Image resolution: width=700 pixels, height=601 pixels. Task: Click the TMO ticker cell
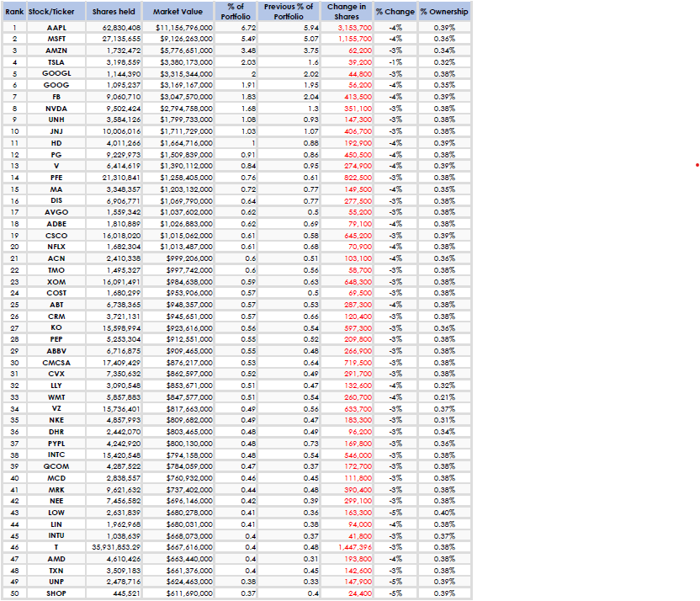[x=56, y=269]
